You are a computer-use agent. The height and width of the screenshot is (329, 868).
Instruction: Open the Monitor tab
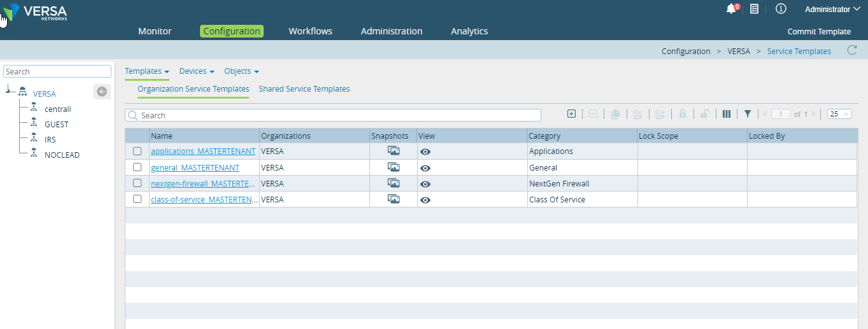click(x=155, y=31)
